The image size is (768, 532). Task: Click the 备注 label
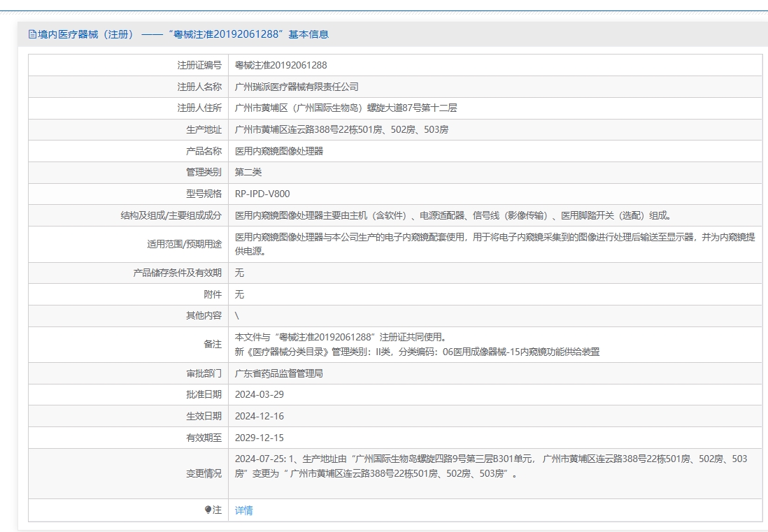[213, 344]
